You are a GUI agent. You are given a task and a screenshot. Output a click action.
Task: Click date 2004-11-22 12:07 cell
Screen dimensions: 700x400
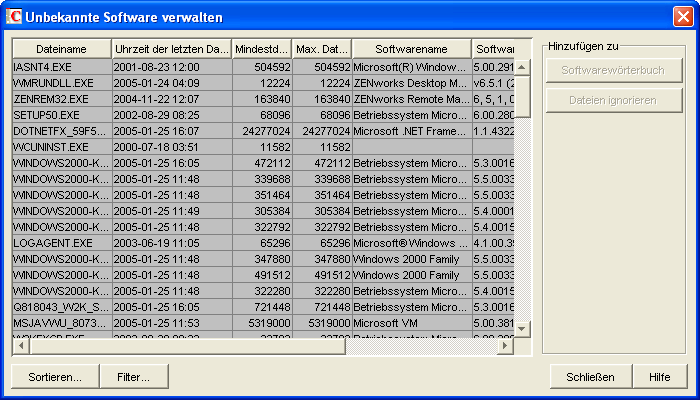pos(172,99)
